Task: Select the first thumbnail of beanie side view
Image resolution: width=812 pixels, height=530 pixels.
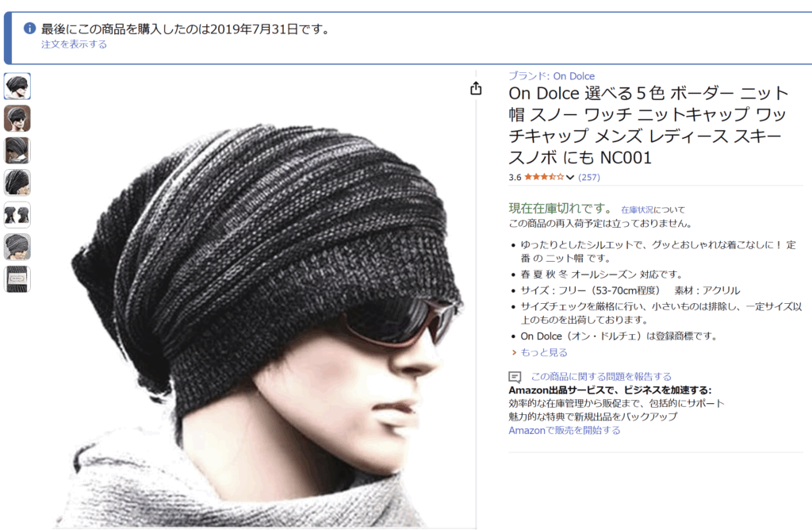Action: [17, 86]
